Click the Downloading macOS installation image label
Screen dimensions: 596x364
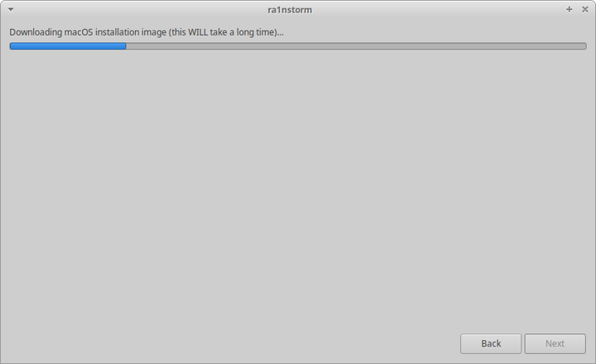147,32
